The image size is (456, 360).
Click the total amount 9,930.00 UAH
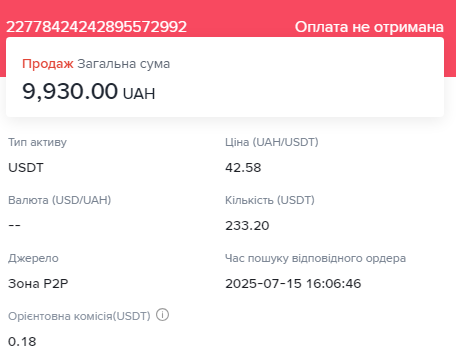89,91
